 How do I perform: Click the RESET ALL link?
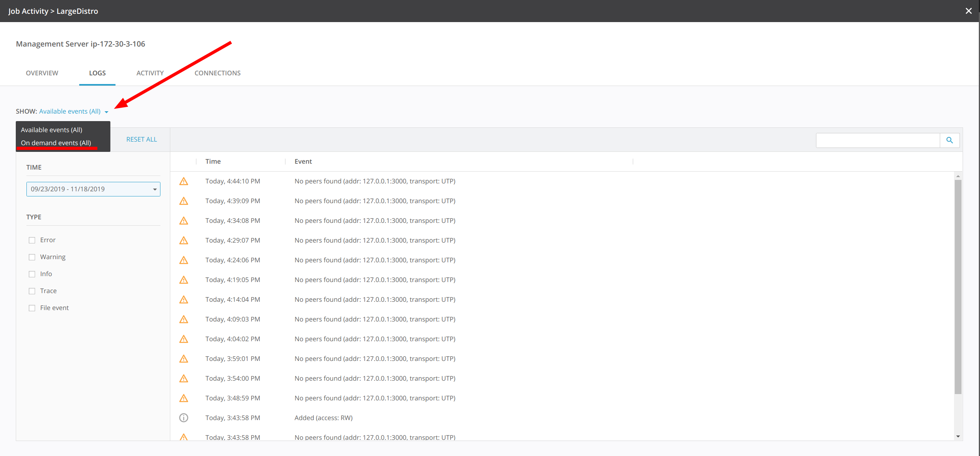click(142, 139)
